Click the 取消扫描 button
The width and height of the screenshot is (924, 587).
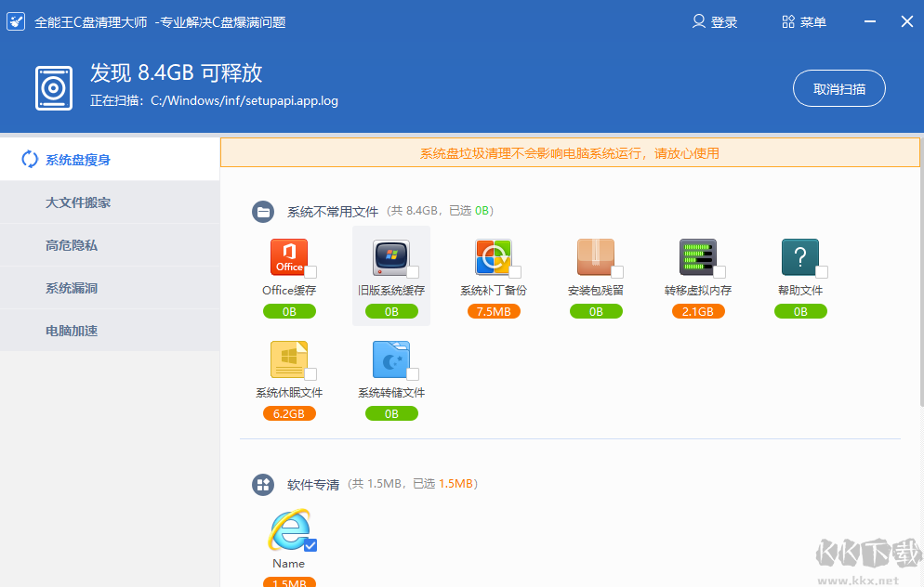click(838, 87)
